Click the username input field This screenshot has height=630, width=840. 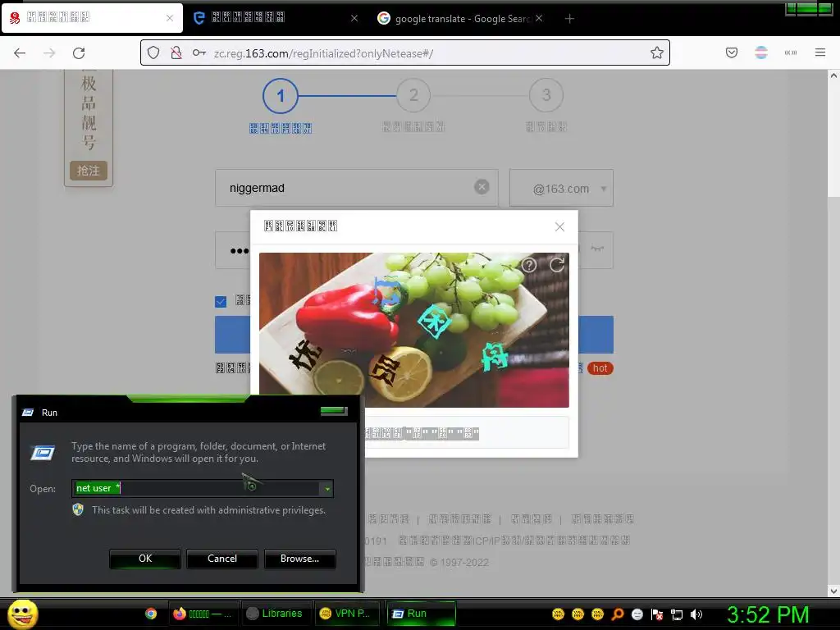pos(356,188)
